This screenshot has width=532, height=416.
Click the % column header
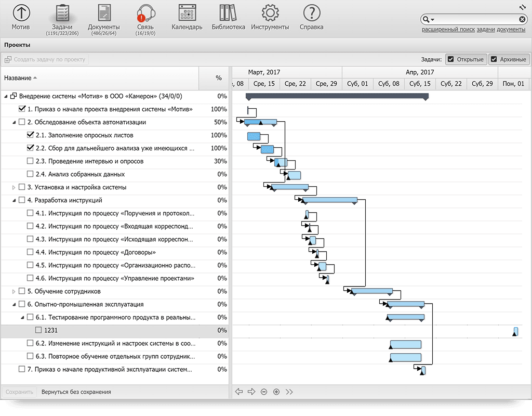click(214, 78)
